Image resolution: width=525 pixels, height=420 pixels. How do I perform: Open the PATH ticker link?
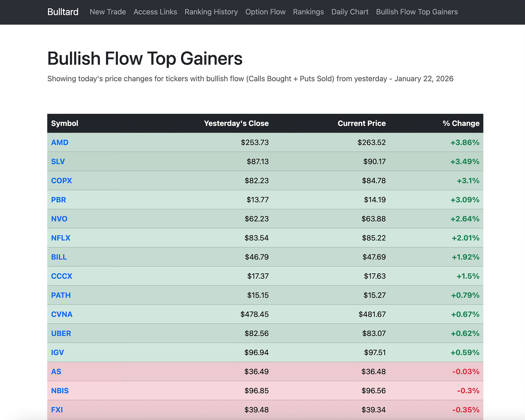[x=61, y=295]
